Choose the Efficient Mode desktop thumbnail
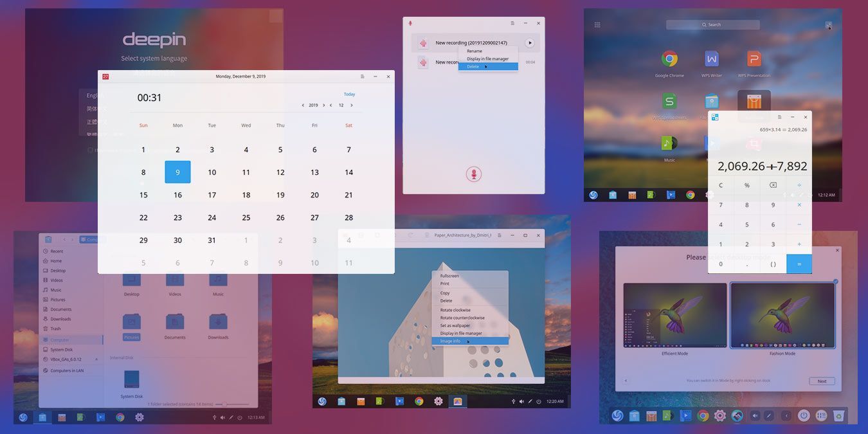The image size is (868, 434). coord(674,316)
